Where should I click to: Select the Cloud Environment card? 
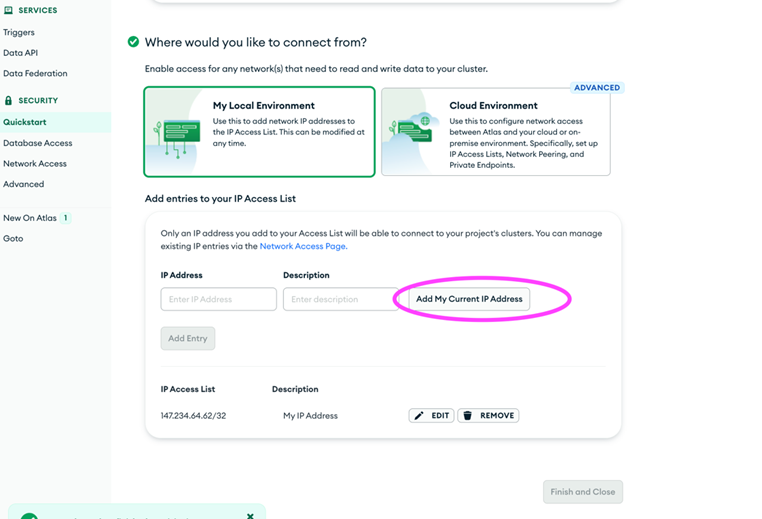tap(496, 132)
